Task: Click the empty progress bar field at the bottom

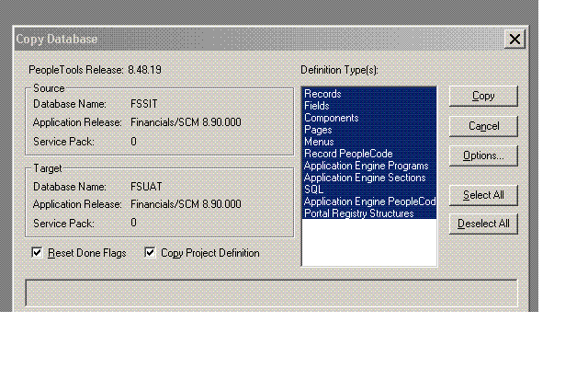Action: coord(271,293)
